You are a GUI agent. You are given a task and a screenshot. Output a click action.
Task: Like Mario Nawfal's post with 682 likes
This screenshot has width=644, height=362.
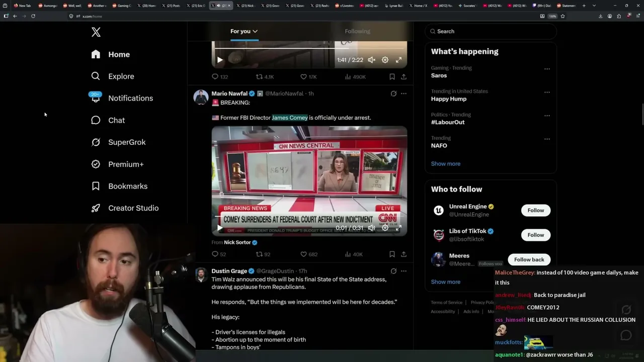coord(303,254)
